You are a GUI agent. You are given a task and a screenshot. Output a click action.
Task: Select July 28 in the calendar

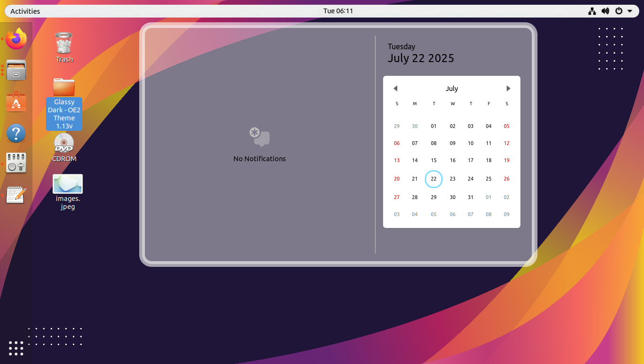click(x=415, y=198)
